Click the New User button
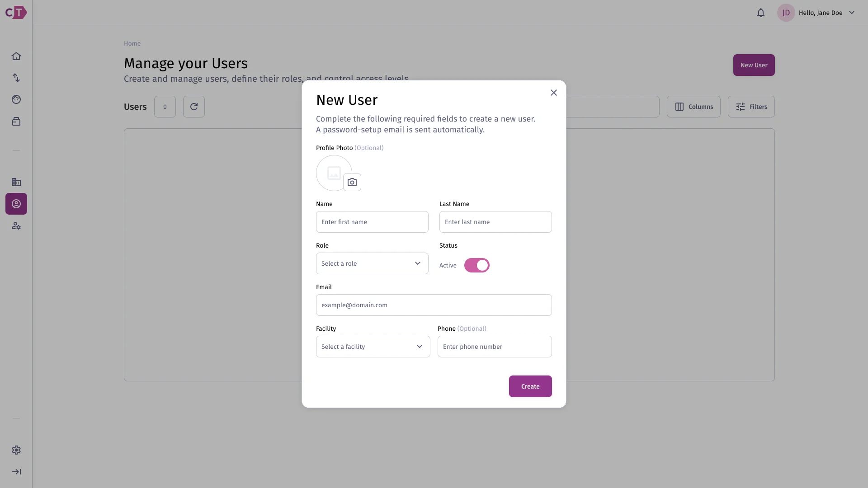Image resolution: width=868 pixels, height=488 pixels. (754, 65)
